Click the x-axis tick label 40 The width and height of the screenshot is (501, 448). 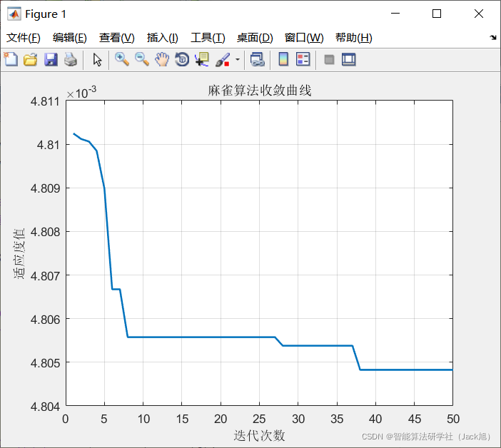pyautogui.click(x=375, y=419)
